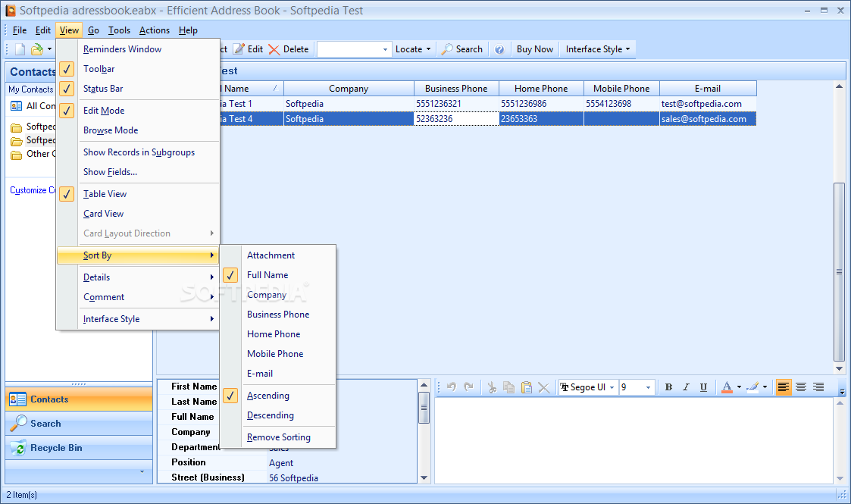Click the Business Phone column header
Image resolution: width=851 pixels, height=504 pixels.
coord(456,89)
